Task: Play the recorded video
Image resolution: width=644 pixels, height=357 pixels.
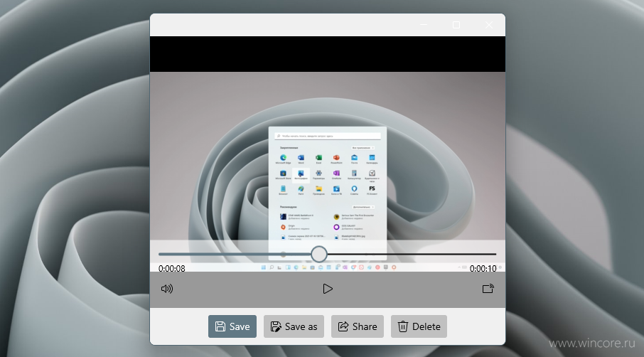Action: pyautogui.click(x=328, y=289)
